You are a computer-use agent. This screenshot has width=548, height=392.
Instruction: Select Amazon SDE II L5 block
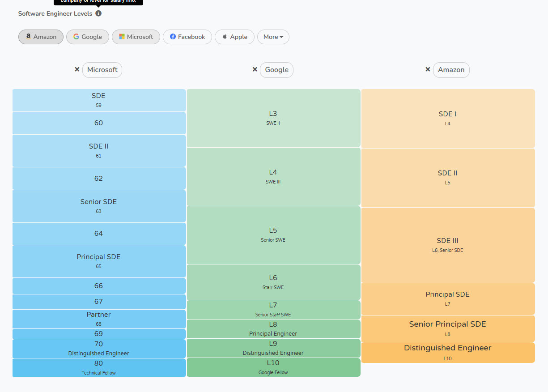448,178
